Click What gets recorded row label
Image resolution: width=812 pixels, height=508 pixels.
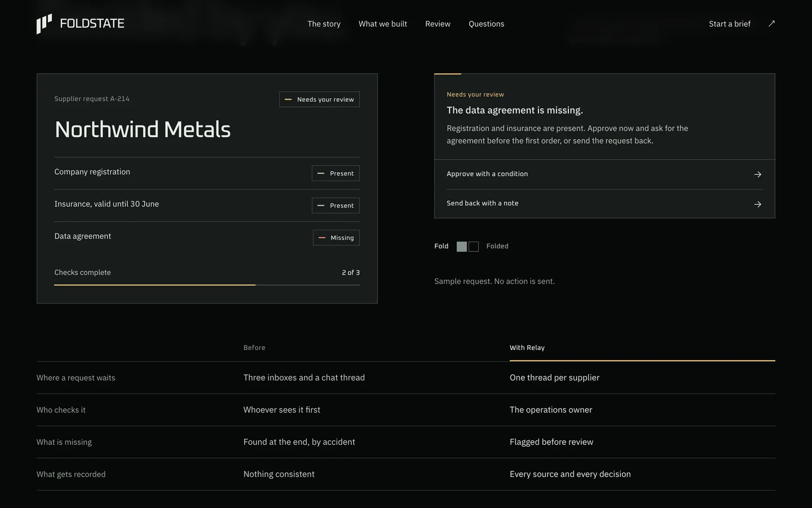(x=71, y=474)
